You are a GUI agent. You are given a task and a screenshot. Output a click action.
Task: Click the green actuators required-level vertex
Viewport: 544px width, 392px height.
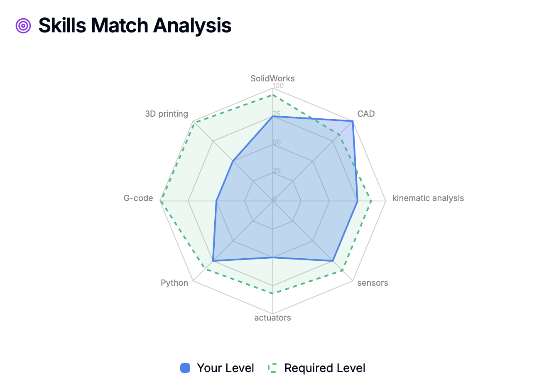coord(273,293)
